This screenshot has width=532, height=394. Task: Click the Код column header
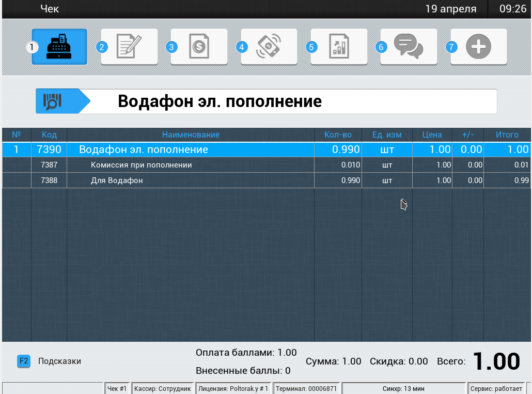tap(49, 135)
